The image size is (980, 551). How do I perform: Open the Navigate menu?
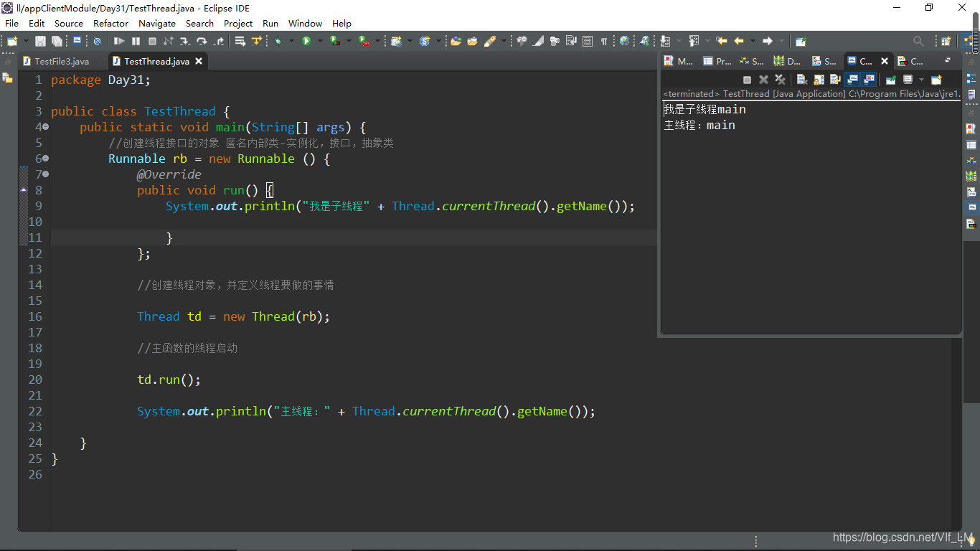tap(157, 23)
